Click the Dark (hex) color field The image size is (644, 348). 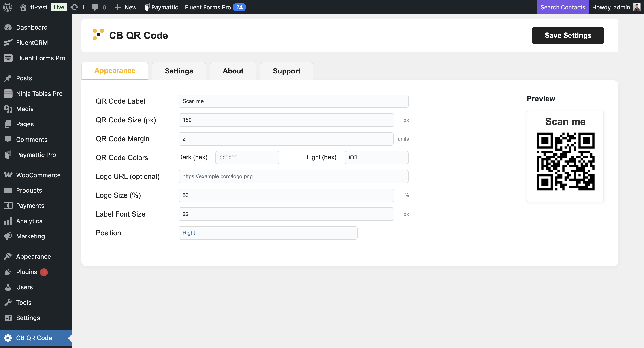247,158
